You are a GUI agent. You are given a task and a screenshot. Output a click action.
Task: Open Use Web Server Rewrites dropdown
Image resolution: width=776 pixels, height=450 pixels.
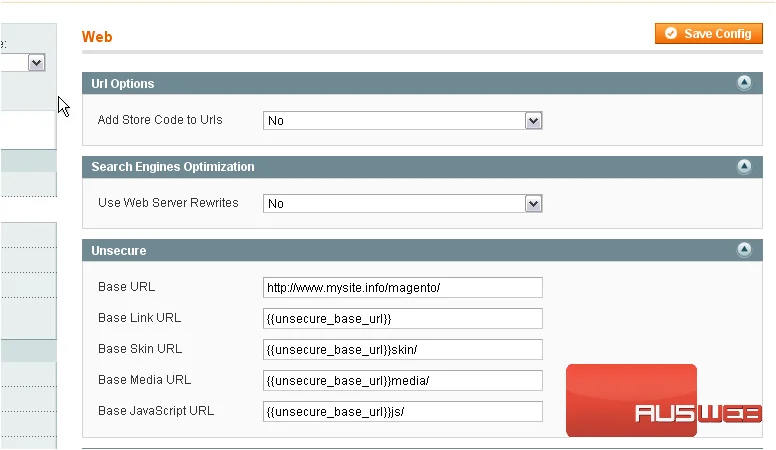click(x=402, y=203)
